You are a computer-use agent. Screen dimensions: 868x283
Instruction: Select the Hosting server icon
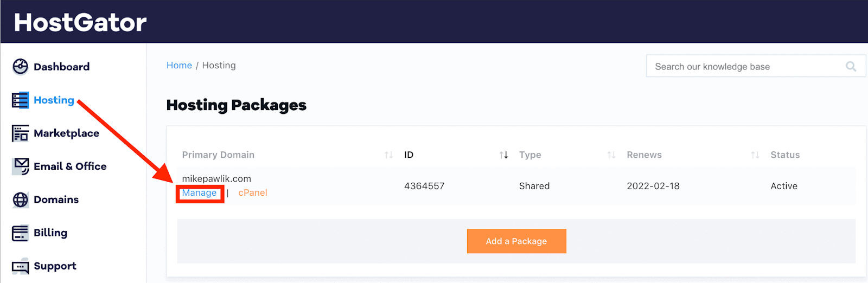pyautogui.click(x=20, y=100)
